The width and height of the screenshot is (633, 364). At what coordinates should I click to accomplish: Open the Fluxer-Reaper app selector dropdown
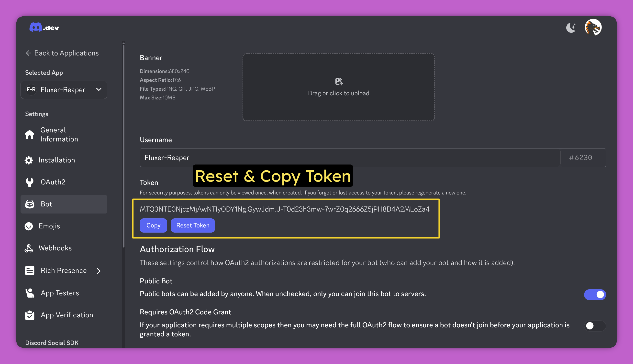(x=64, y=89)
